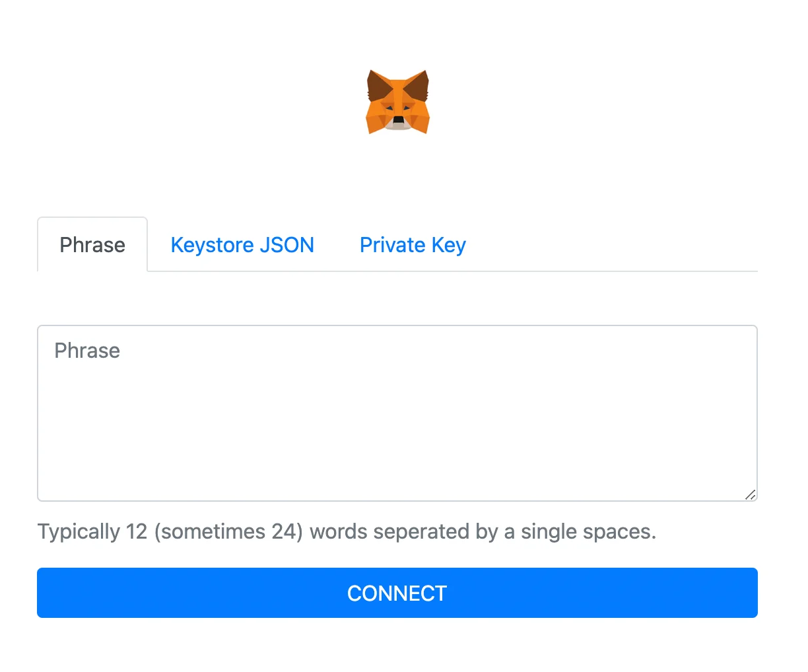Choose Keystore JSON import method
Screen dimensions: 808x672
[x=242, y=245]
